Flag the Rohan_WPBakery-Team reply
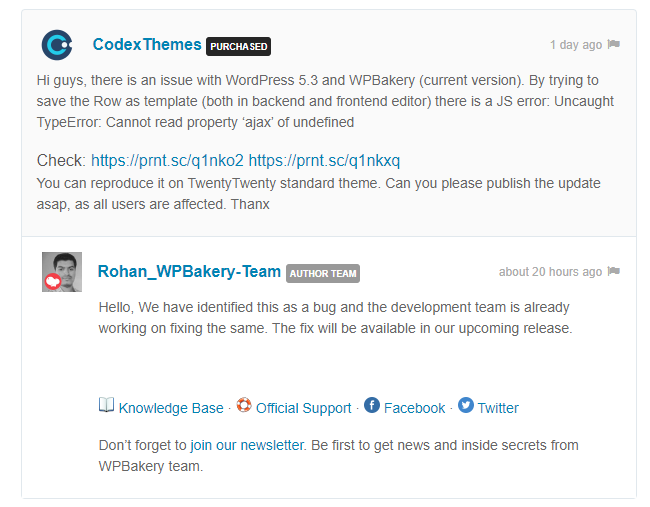650x507 pixels. coord(614,271)
